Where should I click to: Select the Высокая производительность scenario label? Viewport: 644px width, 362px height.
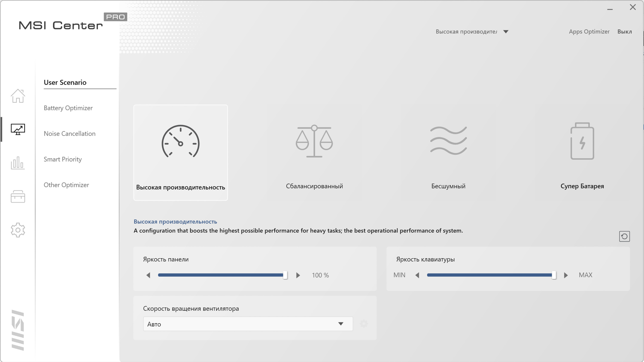click(x=181, y=187)
